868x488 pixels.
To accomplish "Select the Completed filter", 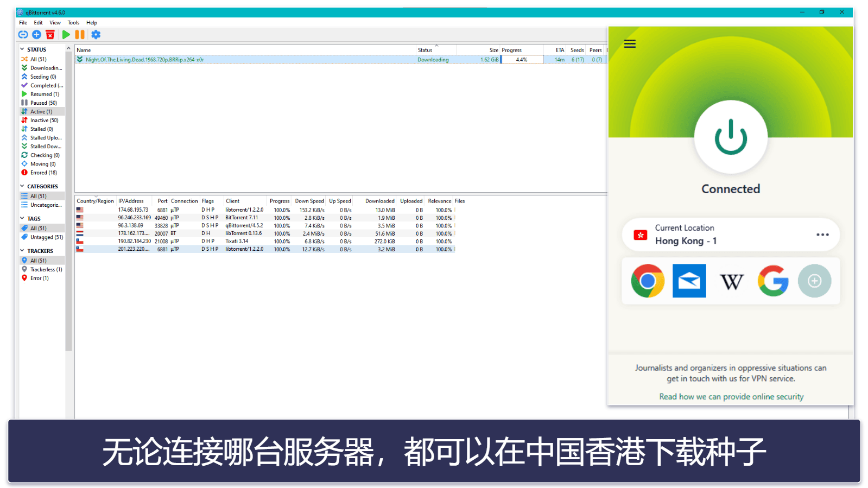I will click(x=42, y=85).
